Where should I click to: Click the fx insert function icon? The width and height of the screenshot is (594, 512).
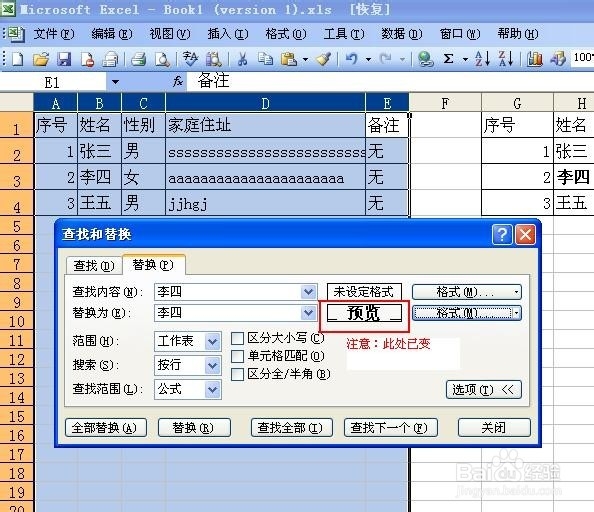178,81
